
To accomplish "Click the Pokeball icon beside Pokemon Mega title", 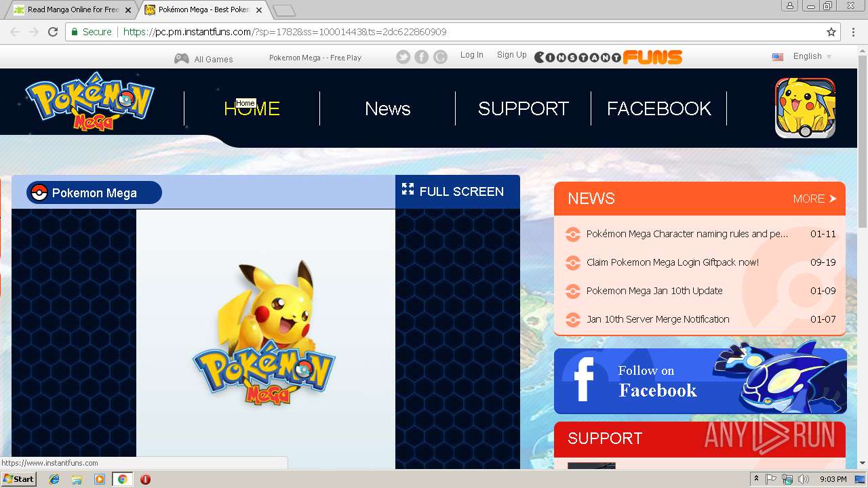I will coord(39,192).
